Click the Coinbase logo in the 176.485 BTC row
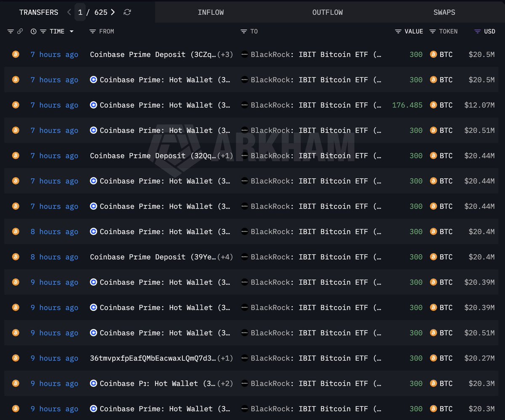The height and width of the screenshot is (420, 505). click(x=93, y=105)
